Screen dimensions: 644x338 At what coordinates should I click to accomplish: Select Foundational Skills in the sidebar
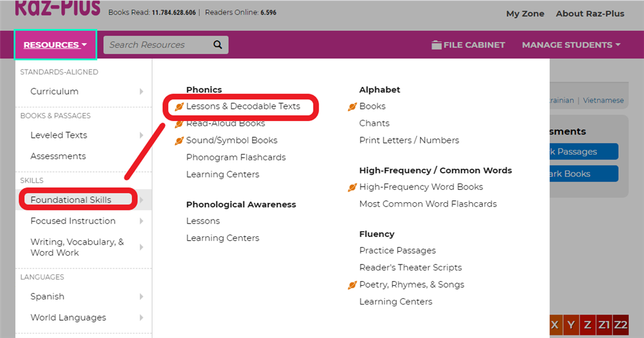pyautogui.click(x=71, y=200)
